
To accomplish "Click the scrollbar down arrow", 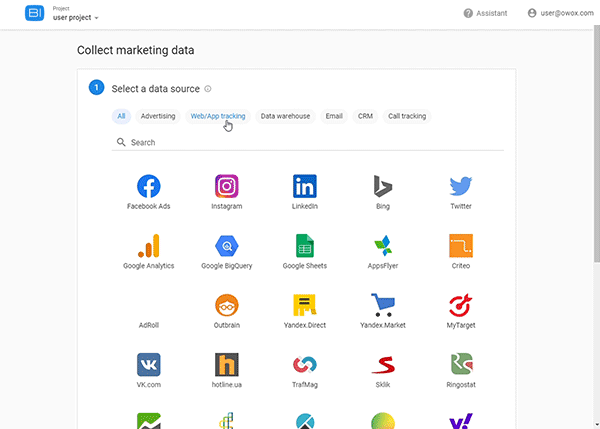I will tap(597, 424).
